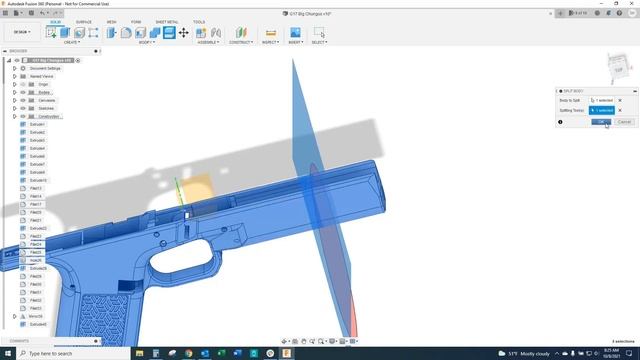Click the Select tool icon
The width and height of the screenshot is (640, 360).
click(x=319, y=32)
